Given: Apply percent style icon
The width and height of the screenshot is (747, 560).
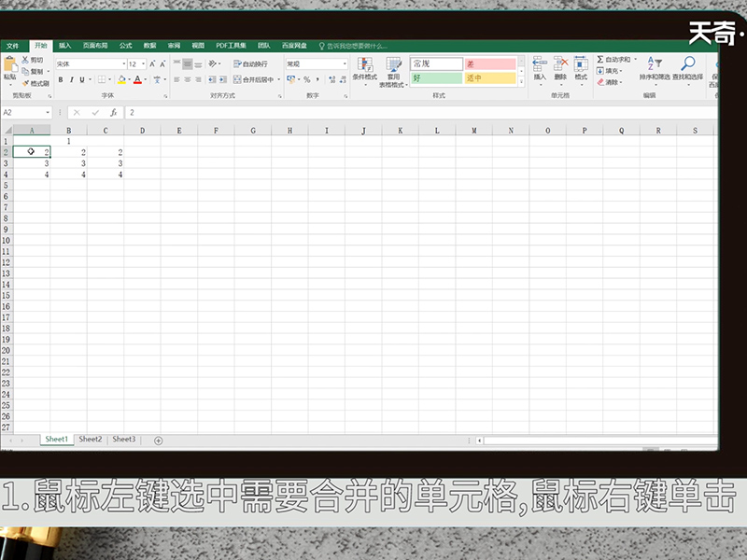Looking at the screenshot, I should pos(307,79).
